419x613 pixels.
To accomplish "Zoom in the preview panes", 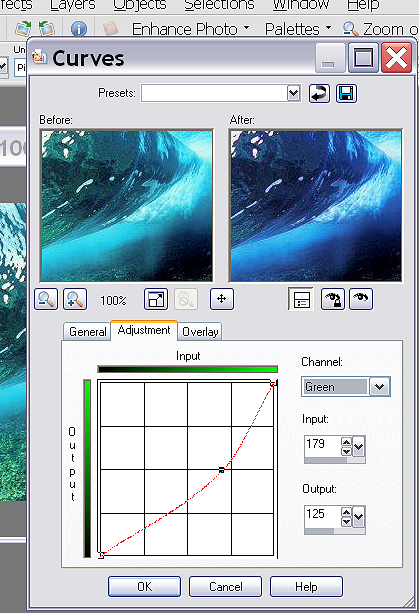I will pyautogui.click(x=75, y=299).
